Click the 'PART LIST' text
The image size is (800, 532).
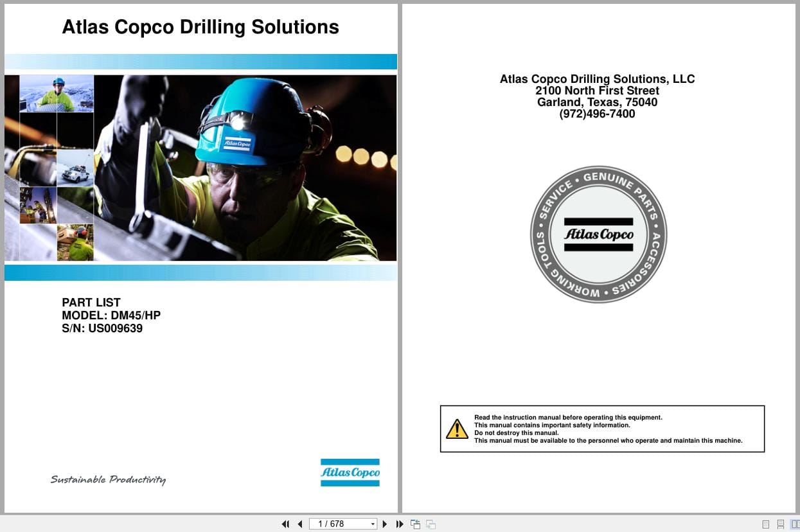(91, 302)
